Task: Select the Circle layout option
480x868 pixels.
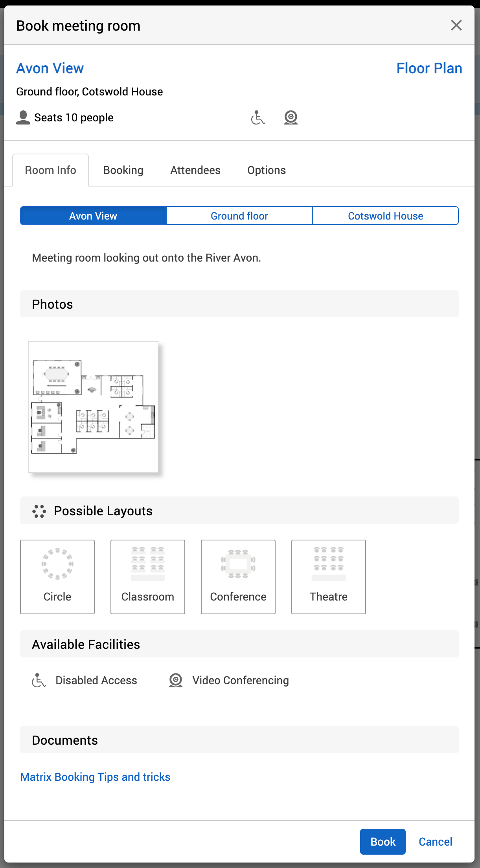Action: (x=57, y=577)
